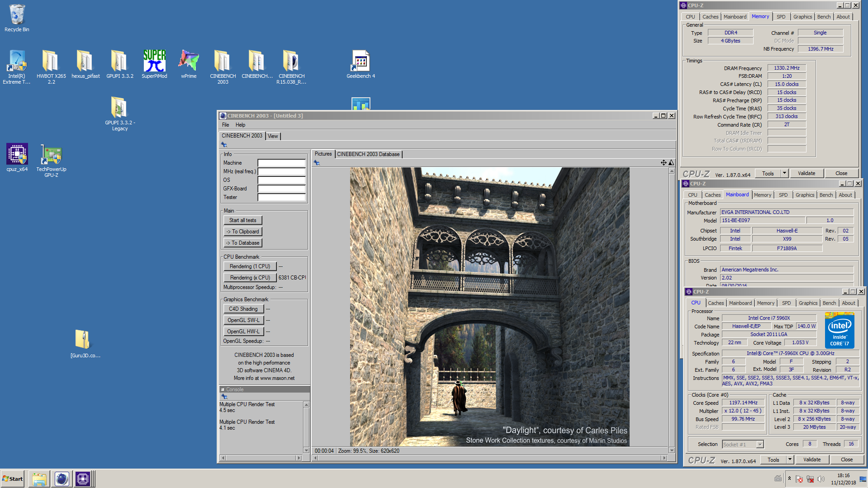Click the Start button on the taskbar
The width and height of the screenshot is (868, 488).
(13, 479)
